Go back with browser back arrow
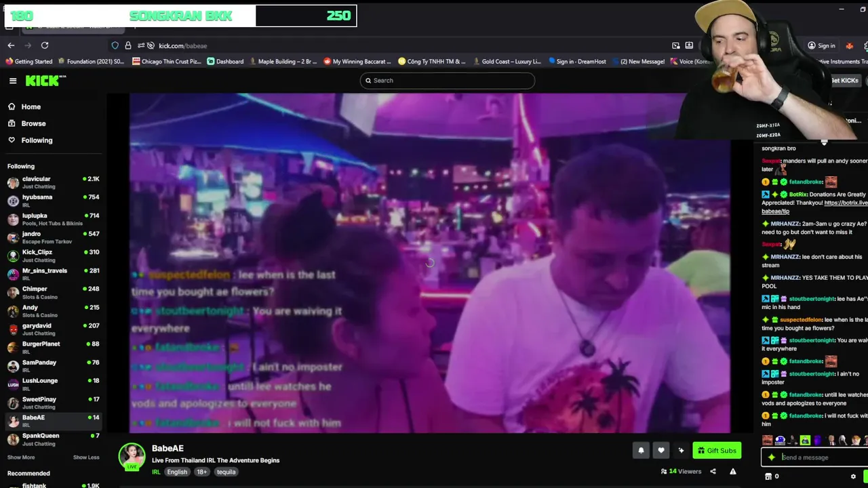868x488 pixels. (11, 45)
